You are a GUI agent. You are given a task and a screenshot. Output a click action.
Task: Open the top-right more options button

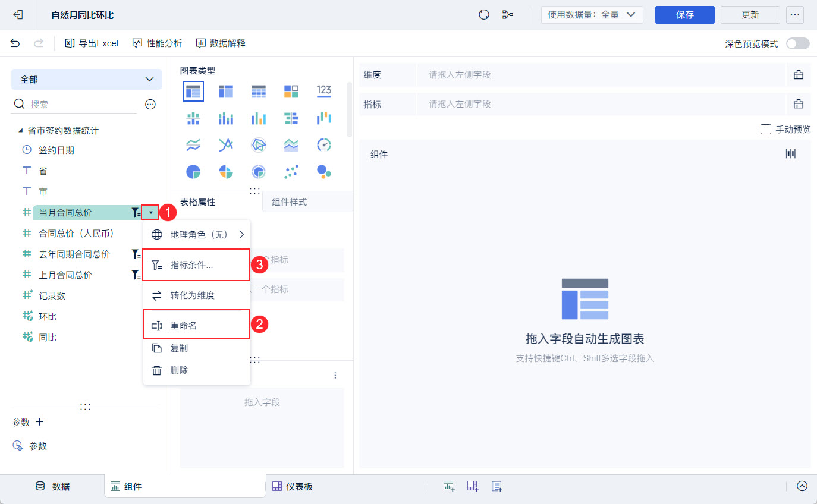tap(795, 15)
